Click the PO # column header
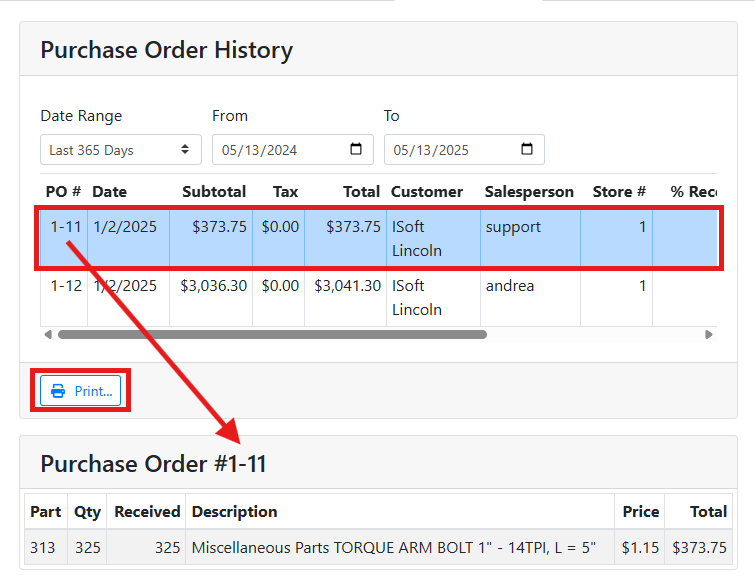 coord(63,191)
